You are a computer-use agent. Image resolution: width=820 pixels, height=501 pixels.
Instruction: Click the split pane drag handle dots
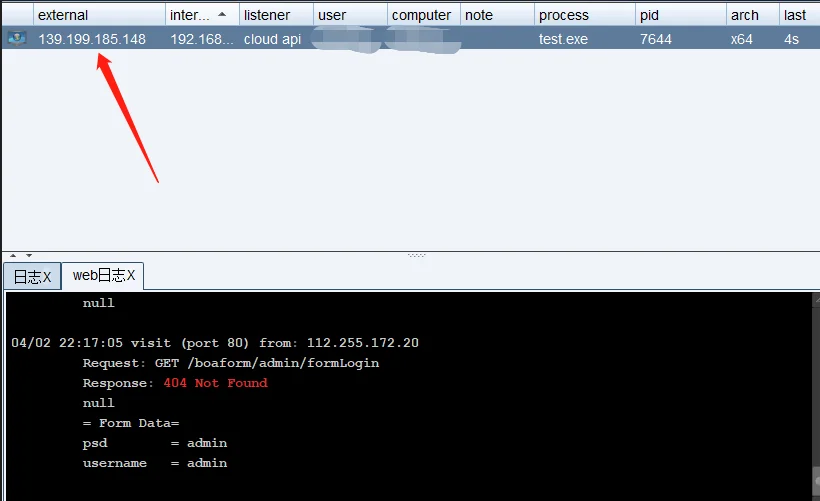pos(416,255)
